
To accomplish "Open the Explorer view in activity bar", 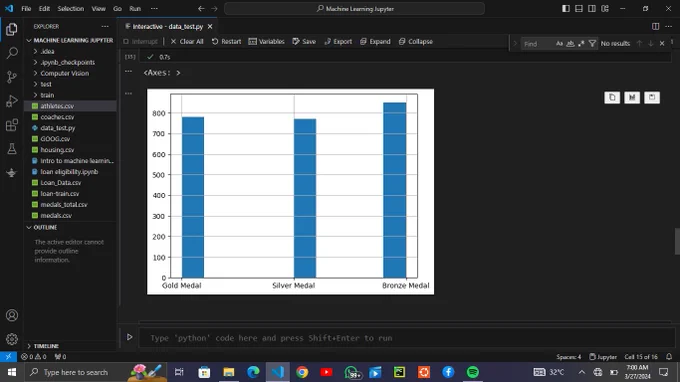I will pos(12,29).
